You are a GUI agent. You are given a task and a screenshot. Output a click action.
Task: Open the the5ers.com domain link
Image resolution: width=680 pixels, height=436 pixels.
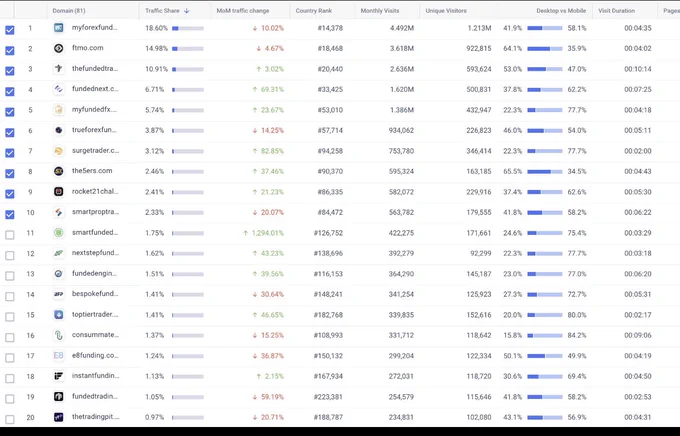pos(92,170)
